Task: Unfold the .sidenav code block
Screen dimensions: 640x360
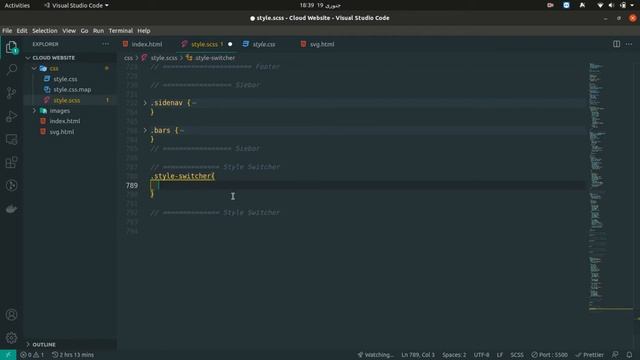Action: point(145,103)
